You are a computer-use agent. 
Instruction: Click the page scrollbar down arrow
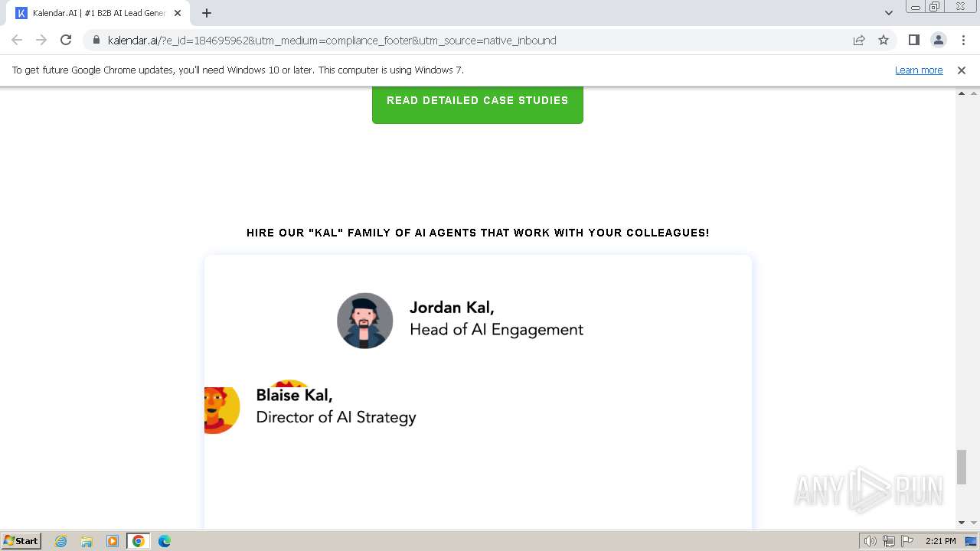[x=962, y=523]
